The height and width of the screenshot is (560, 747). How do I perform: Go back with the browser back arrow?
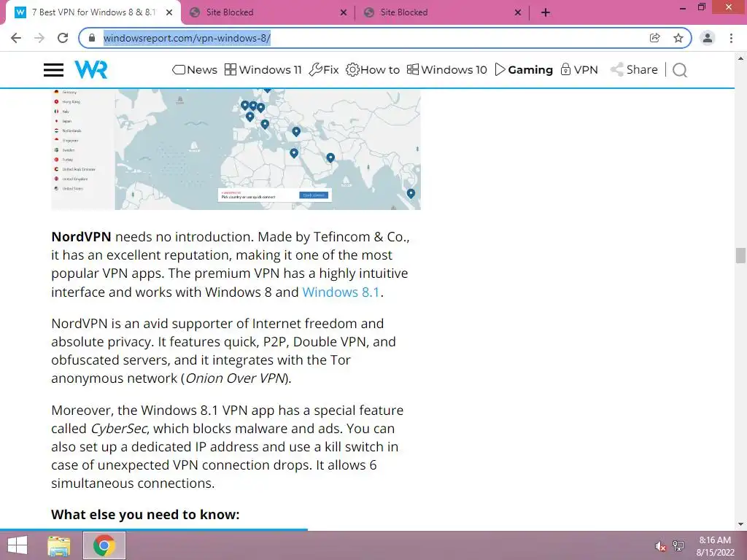click(x=16, y=38)
